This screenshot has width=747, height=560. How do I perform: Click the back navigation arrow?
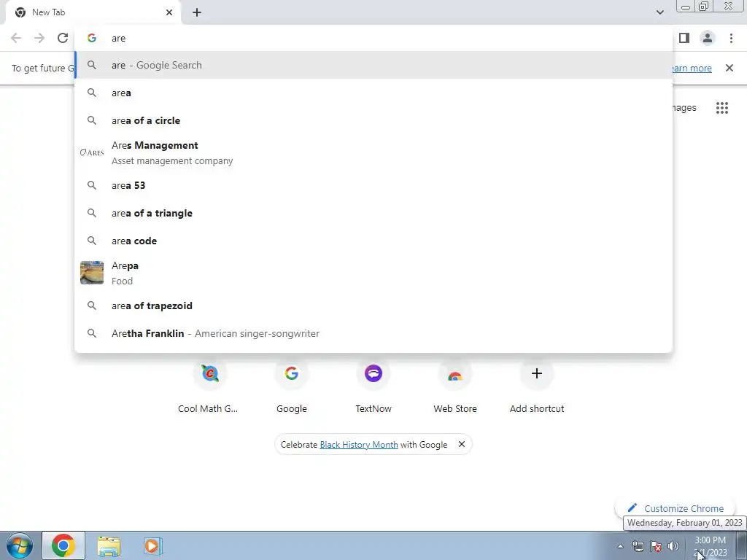coord(16,38)
